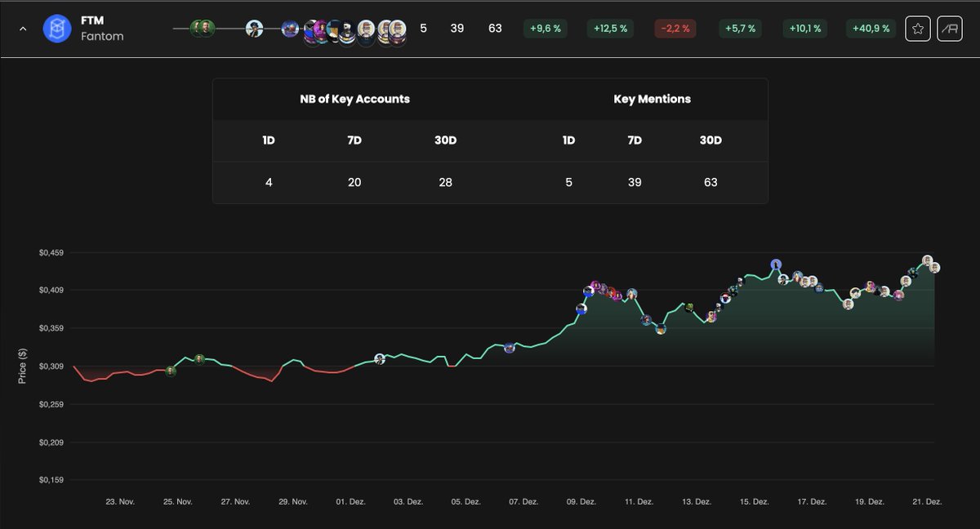The height and width of the screenshot is (529, 980).
Task: Click the avatar marker near 07. Dez.
Action: (x=510, y=348)
